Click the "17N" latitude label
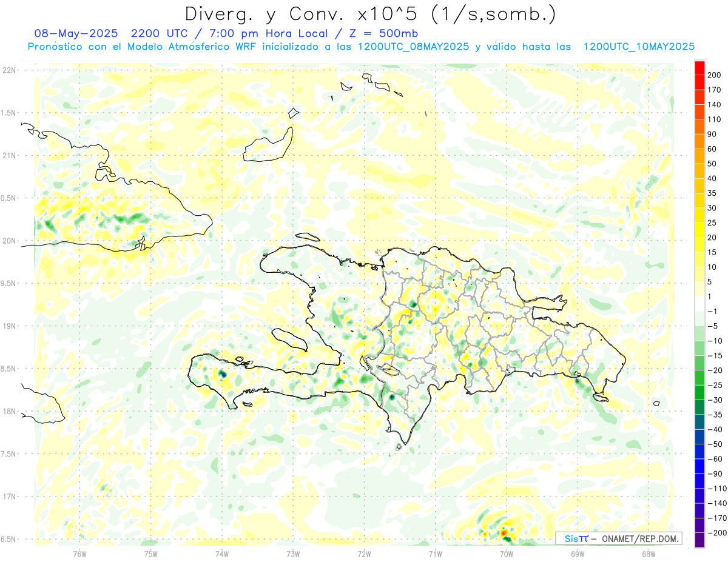The height and width of the screenshot is (562, 728). click(x=8, y=497)
